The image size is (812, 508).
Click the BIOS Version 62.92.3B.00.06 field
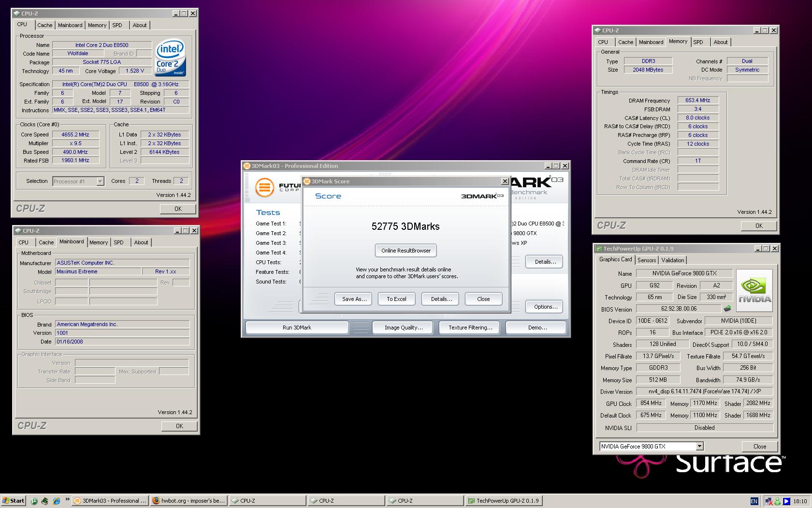(679, 309)
